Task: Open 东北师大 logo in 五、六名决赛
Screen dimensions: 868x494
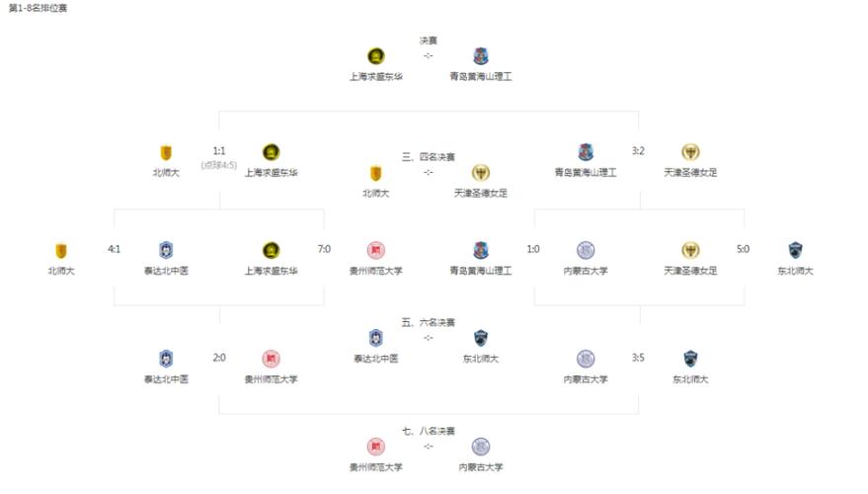Action: click(481, 339)
